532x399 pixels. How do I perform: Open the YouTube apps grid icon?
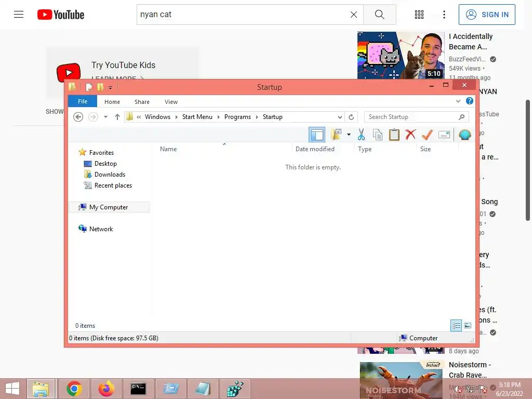pyautogui.click(x=419, y=15)
